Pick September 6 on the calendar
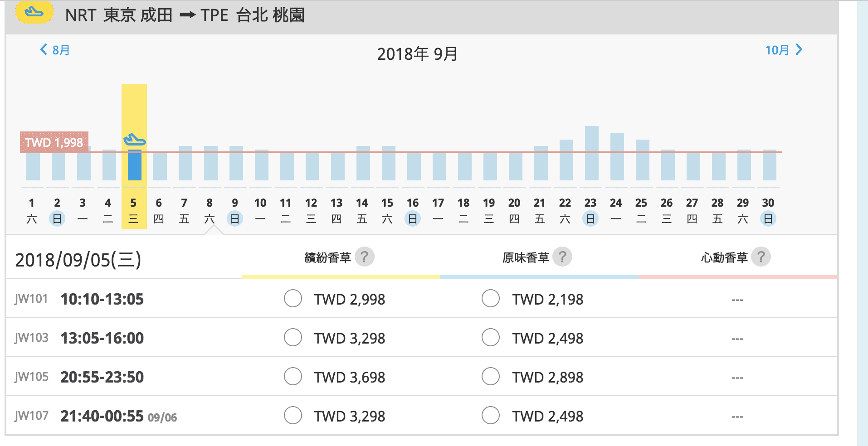This screenshot has width=868, height=446. (x=159, y=211)
